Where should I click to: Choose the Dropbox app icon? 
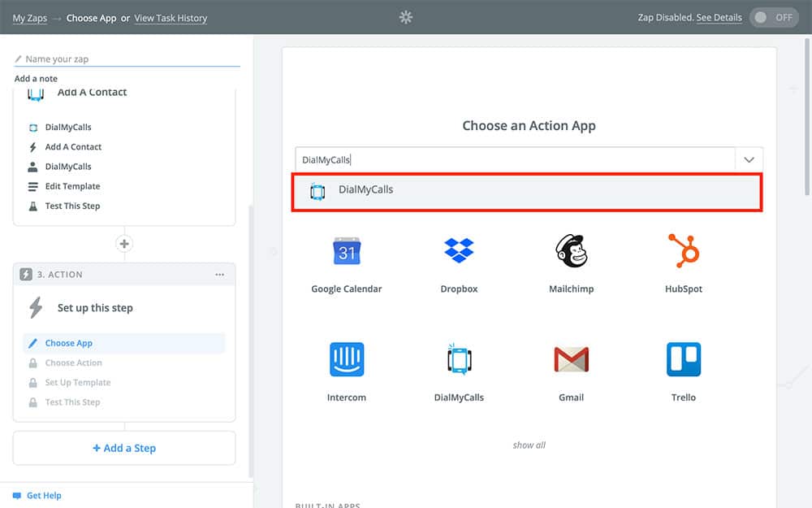point(459,252)
